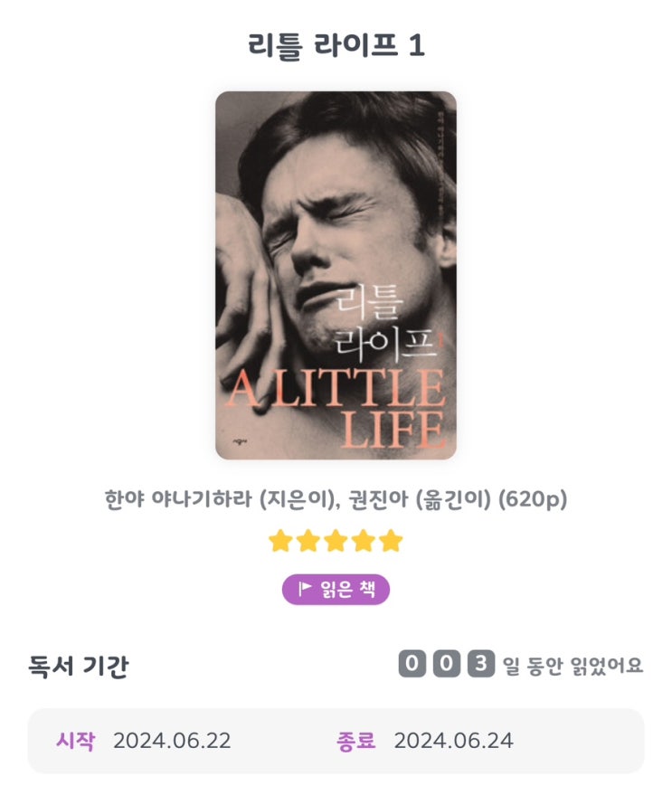Click the 리틀 라이프 1 title heading

[336, 45]
